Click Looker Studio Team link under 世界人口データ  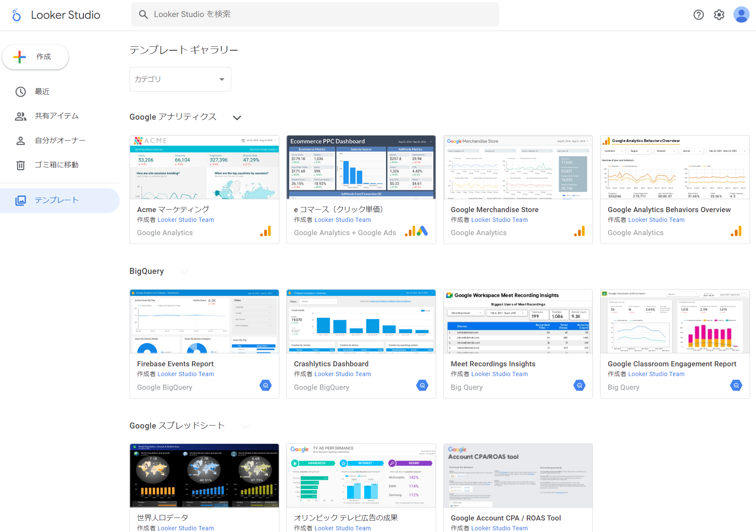click(x=186, y=528)
